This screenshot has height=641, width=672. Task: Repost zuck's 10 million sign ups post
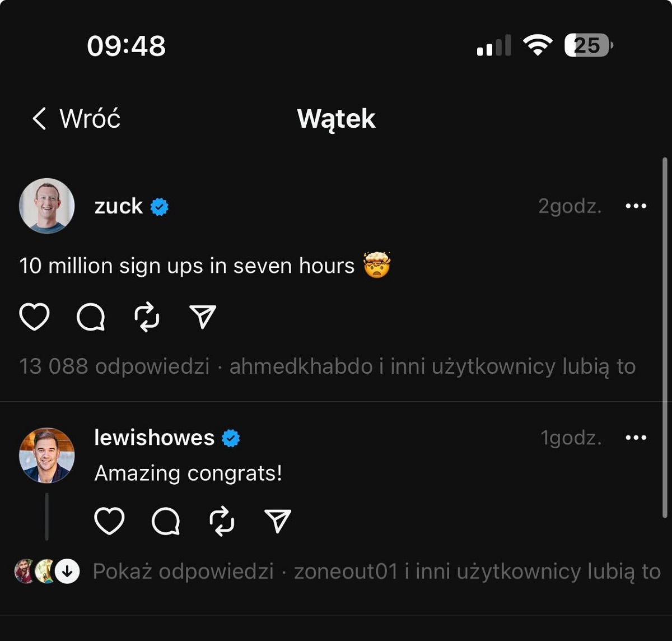pyautogui.click(x=147, y=318)
